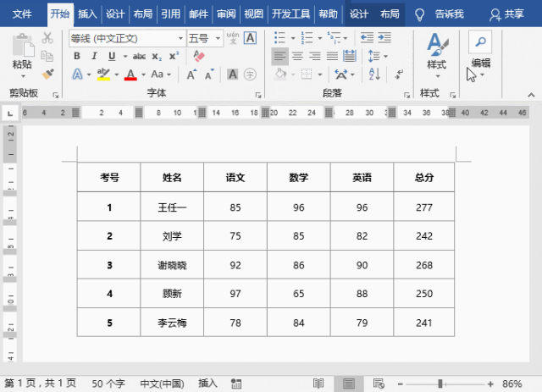The image size is (542, 392).
Task: Toggle superscript formatting
Action: (174, 56)
